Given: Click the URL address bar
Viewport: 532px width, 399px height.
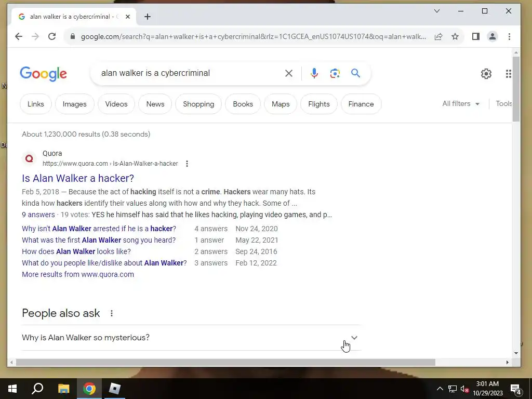Looking at the screenshot, I should click(253, 37).
